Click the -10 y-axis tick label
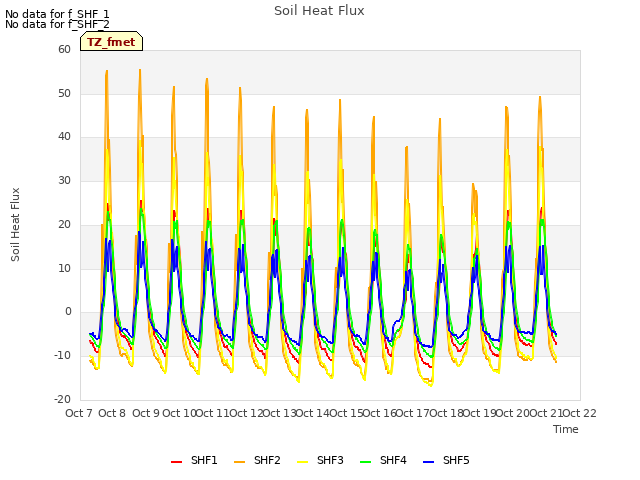This screenshot has width=640, height=480. 62,356
